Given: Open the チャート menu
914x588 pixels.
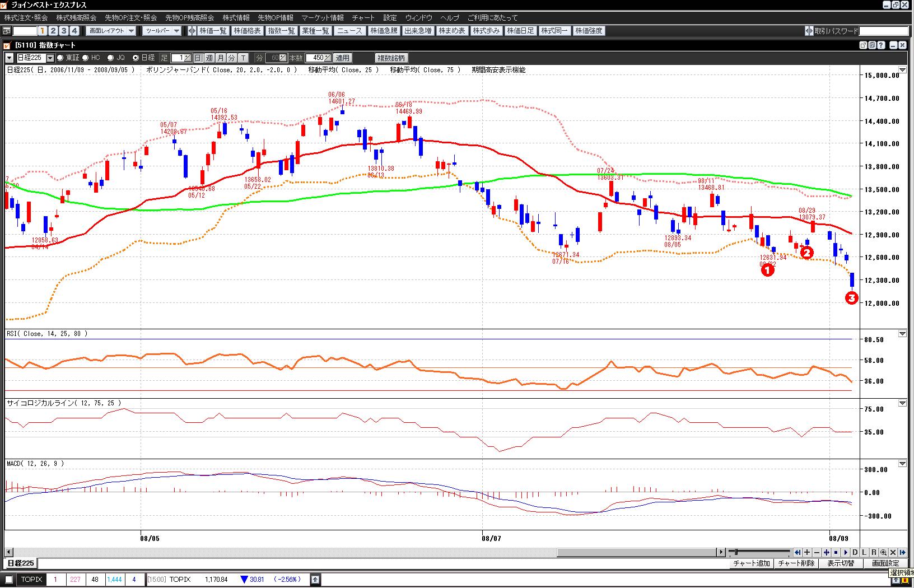Looking at the screenshot, I should [x=363, y=18].
